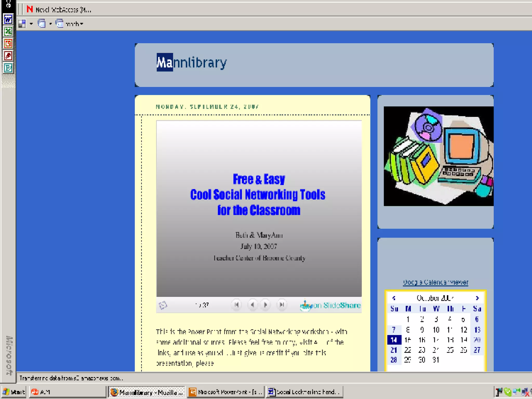Click the share icon in SlideShare player
This screenshot has width=532, height=399.
click(163, 305)
